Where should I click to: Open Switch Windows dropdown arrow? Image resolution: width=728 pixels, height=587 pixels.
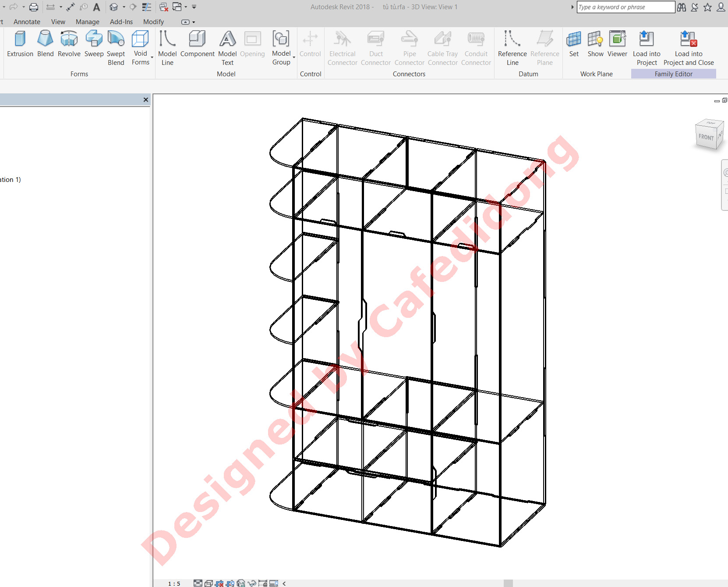click(186, 7)
